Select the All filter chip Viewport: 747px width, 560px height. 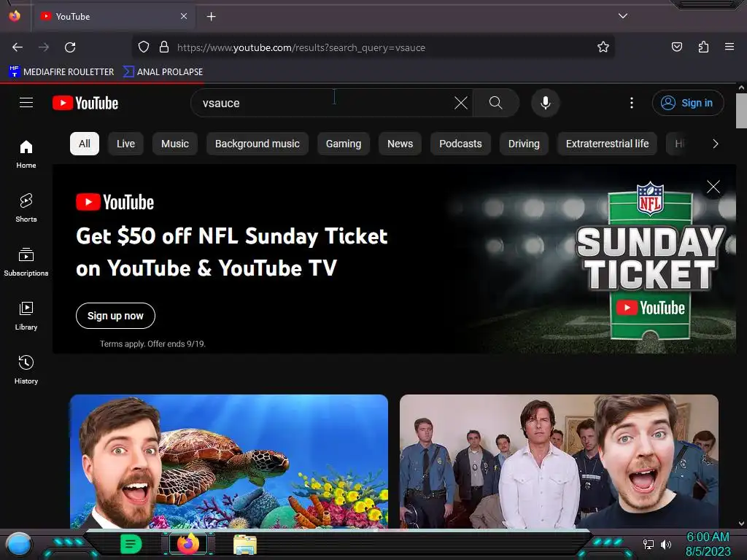[85, 144]
